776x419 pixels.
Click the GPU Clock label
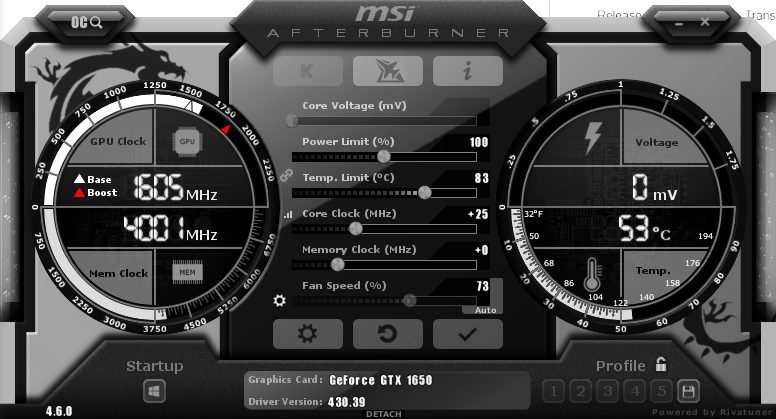pyautogui.click(x=118, y=141)
